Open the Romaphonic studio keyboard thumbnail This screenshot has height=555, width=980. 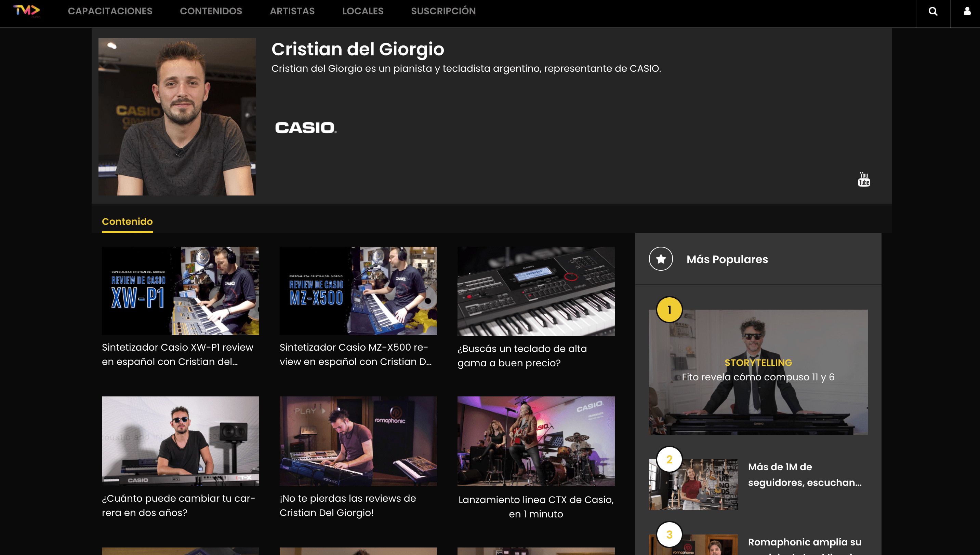coord(358,441)
